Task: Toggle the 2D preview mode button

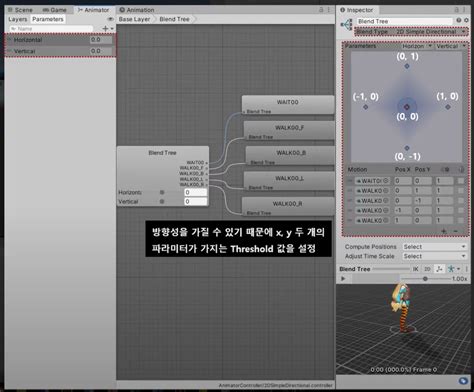Action: coord(427,269)
